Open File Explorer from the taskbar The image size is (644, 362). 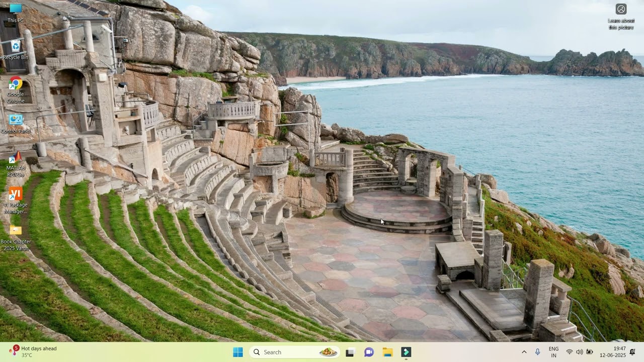[387, 352]
